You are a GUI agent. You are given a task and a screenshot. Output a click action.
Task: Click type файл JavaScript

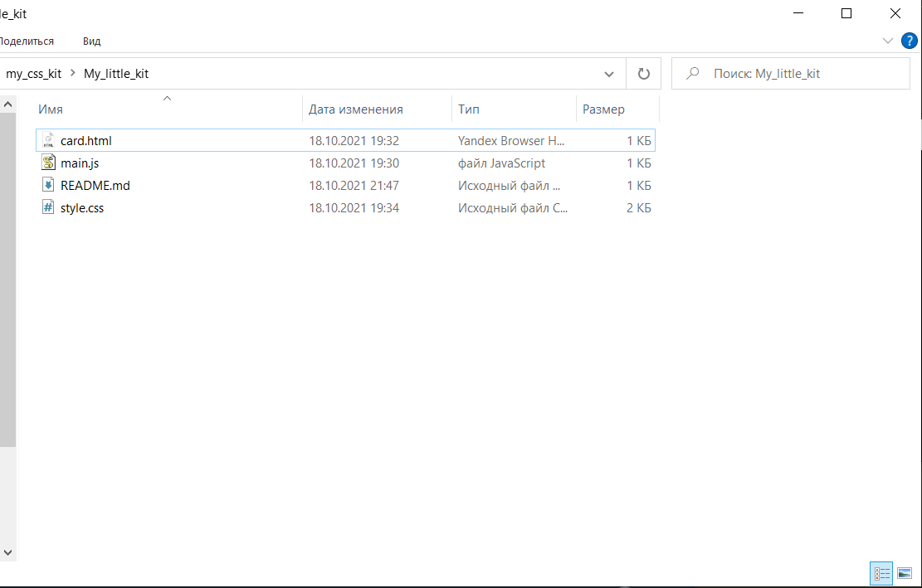(x=501, y=163)
